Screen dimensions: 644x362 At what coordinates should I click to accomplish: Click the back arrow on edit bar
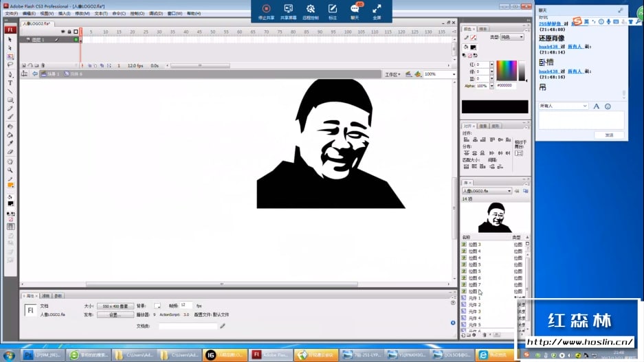pos(35,74)
